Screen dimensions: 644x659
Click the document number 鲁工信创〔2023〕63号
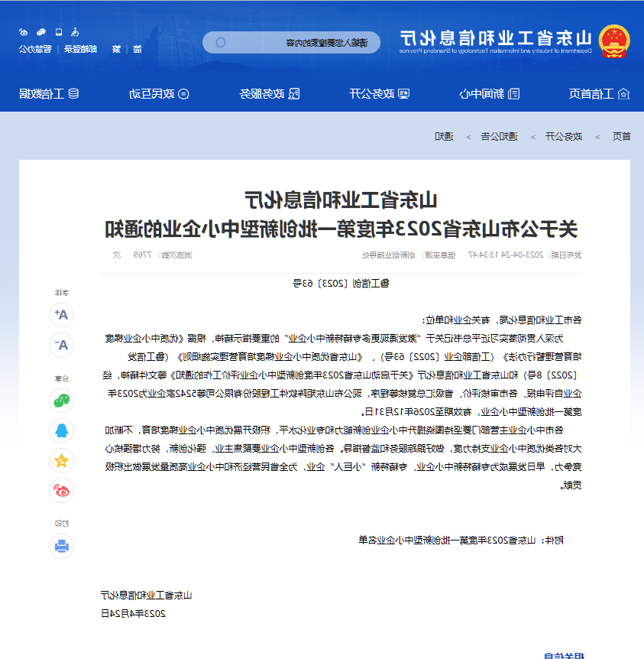(341, 284)
